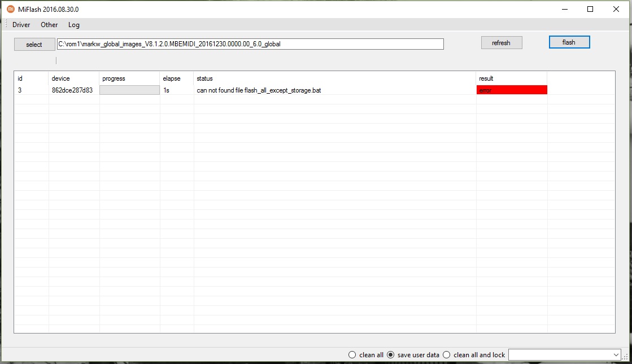The image size is (632, 364).
Task: Click the red error result cell
Action: click(x=512, y=90)
